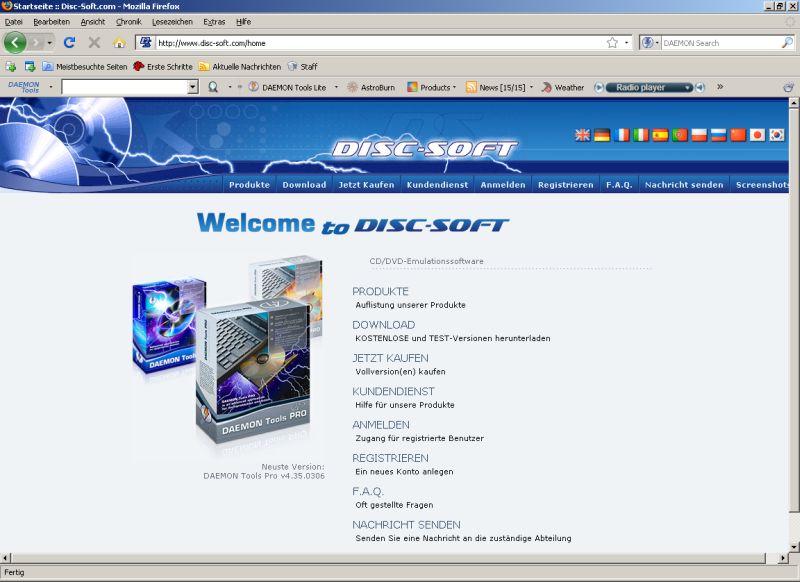Open the Weather toolbar button
This screenshot has width=800, height=582.
point(563,87)
